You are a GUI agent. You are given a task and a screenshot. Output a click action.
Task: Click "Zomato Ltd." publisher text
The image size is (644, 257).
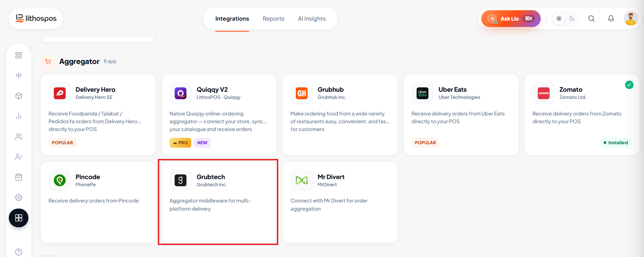pyautogui.click(x=573, y=97)
